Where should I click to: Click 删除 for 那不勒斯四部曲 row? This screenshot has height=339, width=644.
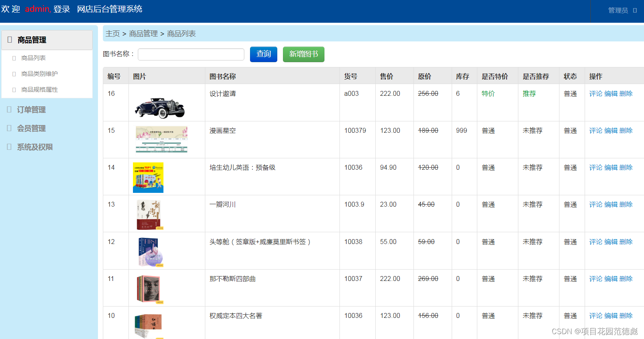pyautogui.click(x=626, y=279)
